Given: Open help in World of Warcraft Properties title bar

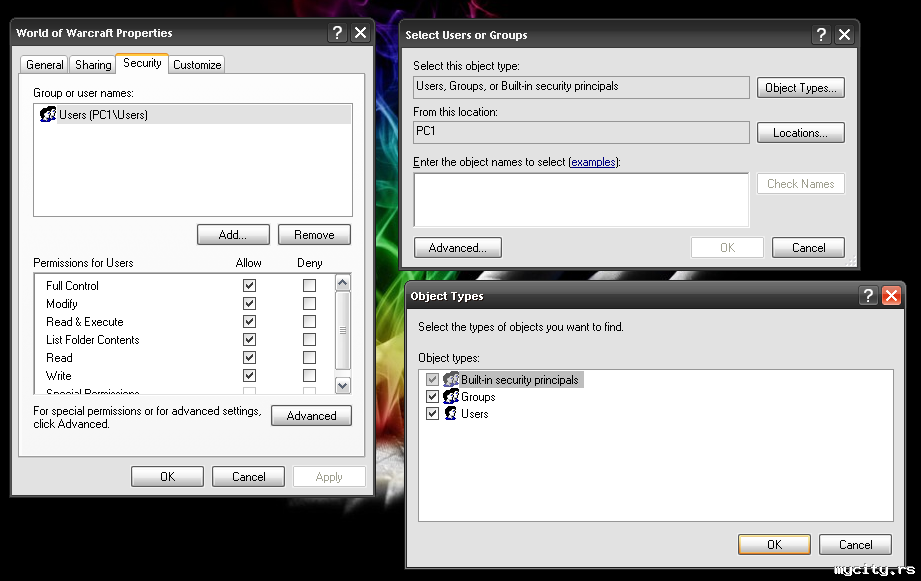Looking at the screenshot, I should tap(337, 33).
